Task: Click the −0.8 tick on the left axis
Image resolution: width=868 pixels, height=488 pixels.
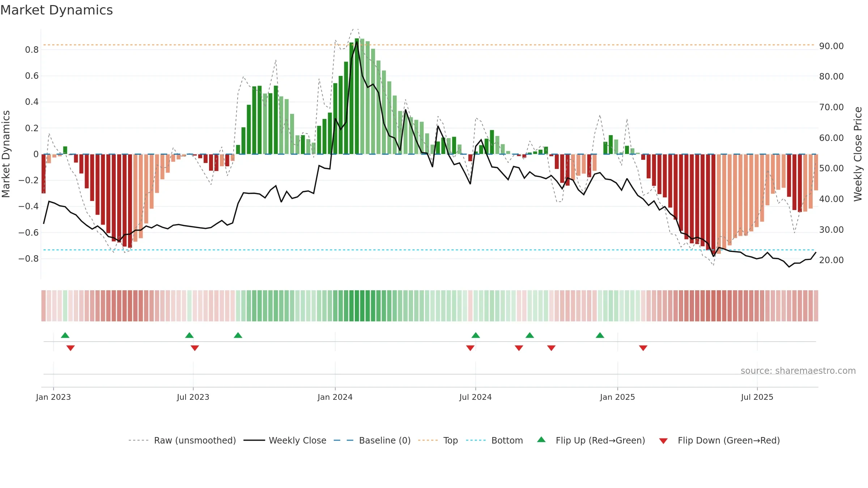Action: 28,258
